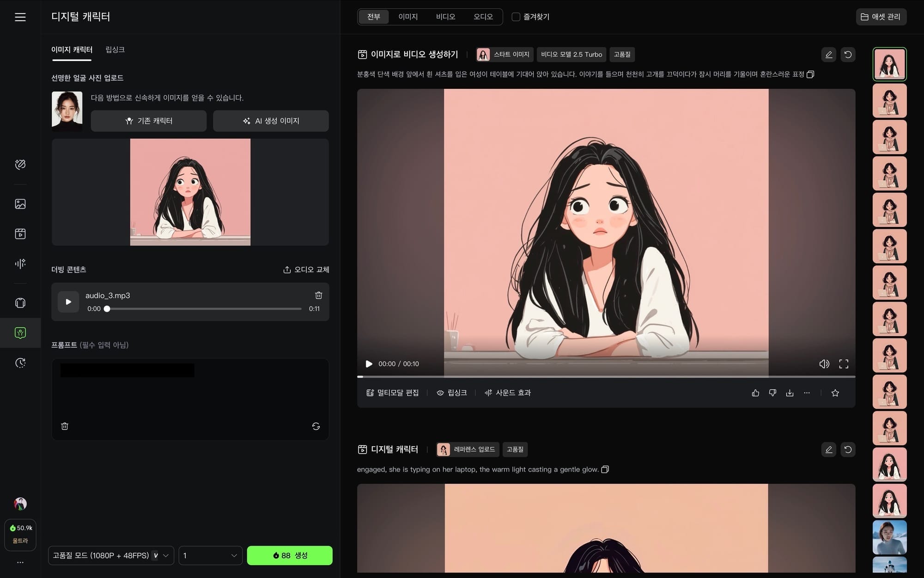924x578 pixels.
Task: Toggle the 즐겨찾기 checkbox
Action: coord(516,17)
